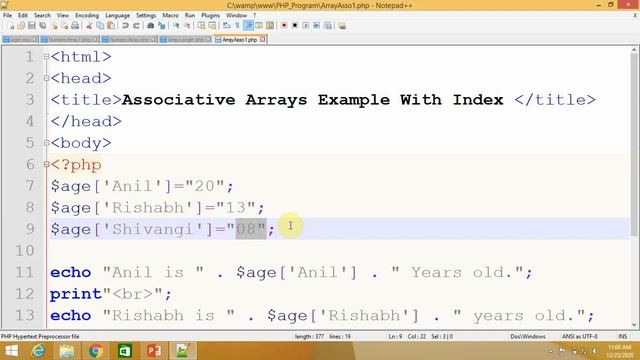
Task: Open the Language menu
Action: click(117, 16)
